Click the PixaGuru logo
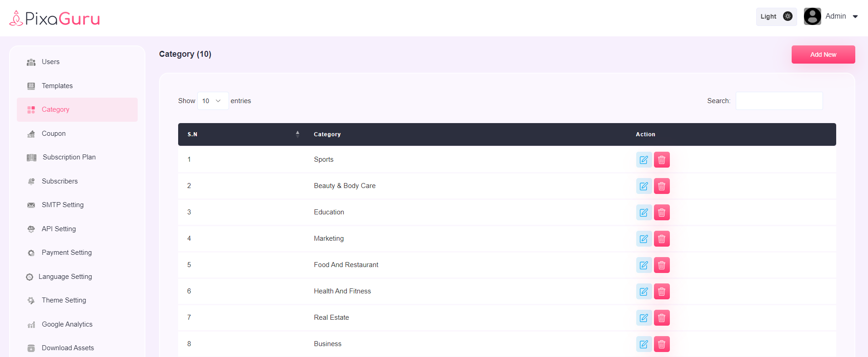868x357 pixels. [x=55, y=18]
